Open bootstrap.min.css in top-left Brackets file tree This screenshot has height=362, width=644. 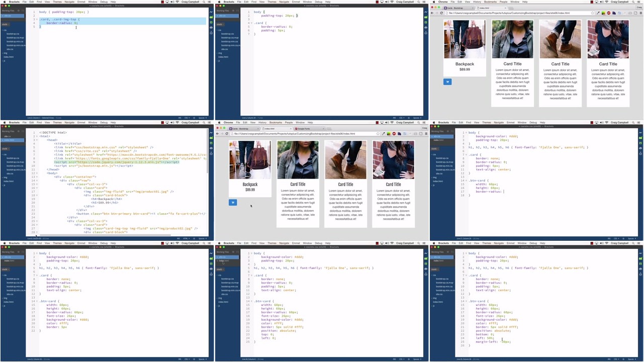point(15,41)
